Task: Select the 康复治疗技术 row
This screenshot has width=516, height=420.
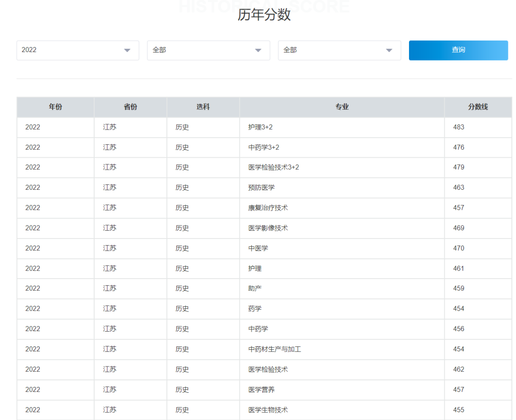Action: 268,208
